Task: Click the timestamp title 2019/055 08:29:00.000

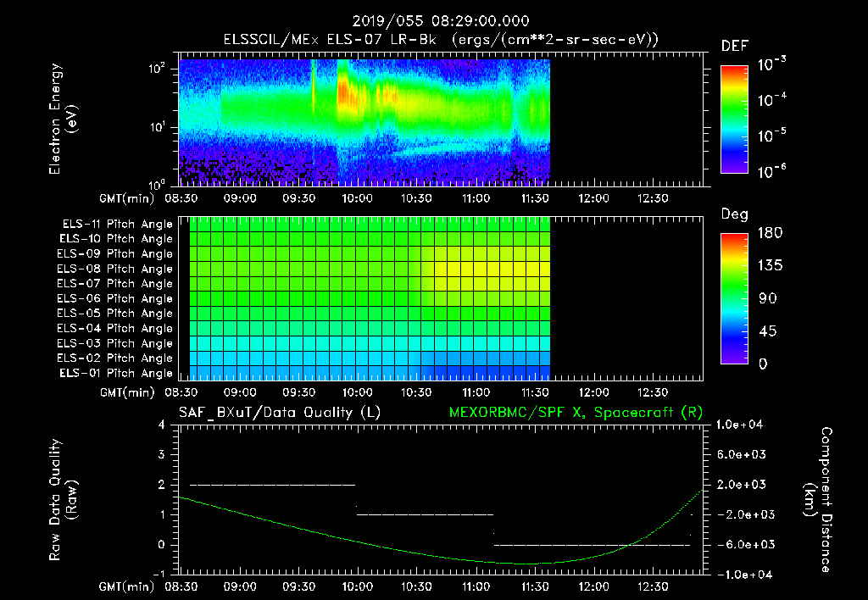Action: (441, 21)
